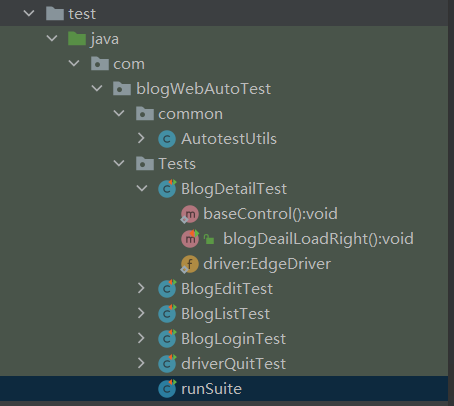Select the com package label
The image size is (454, 406).
click(129, 64)
